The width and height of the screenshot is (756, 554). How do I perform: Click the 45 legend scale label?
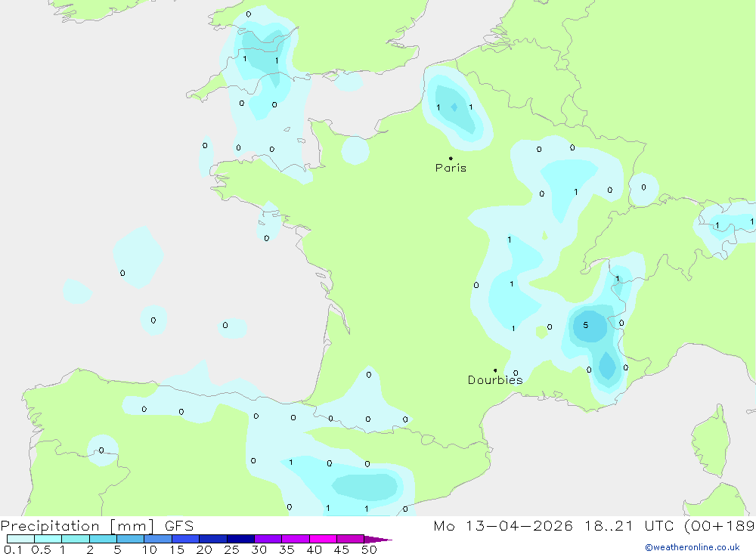pyautogui.click(x=342, y=549)
